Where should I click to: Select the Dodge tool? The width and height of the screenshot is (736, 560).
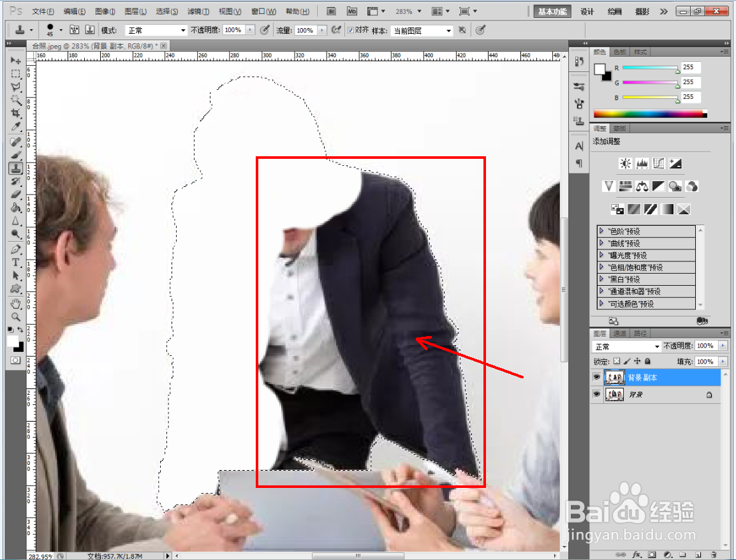[x=15, y=234]
